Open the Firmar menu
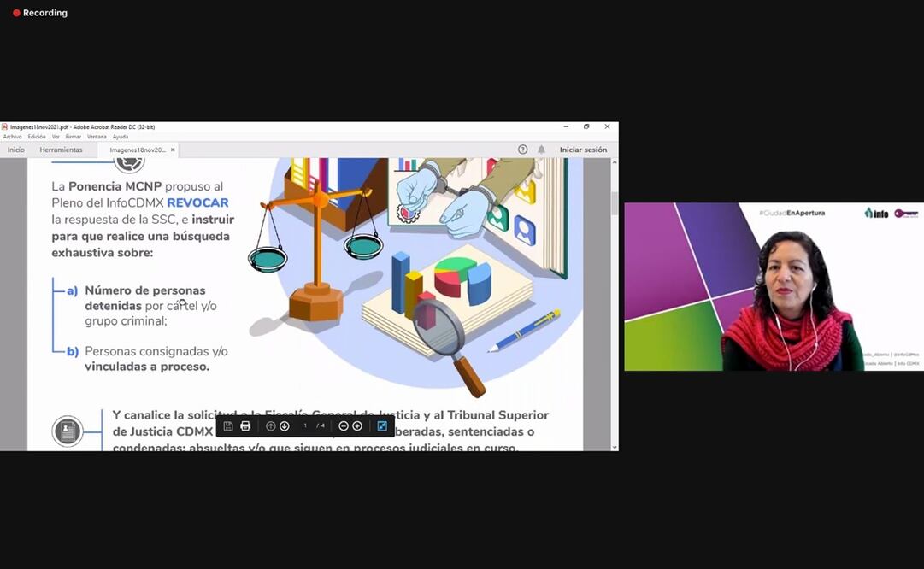924x569 pixels. click(74, 137)
